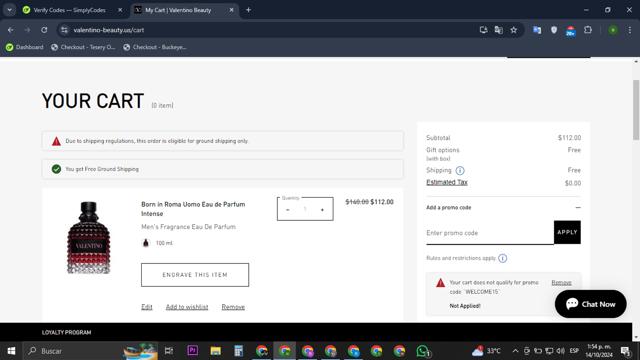Show hidden system tray icons
Screen dimensions: 640x360
pos(515,351)
